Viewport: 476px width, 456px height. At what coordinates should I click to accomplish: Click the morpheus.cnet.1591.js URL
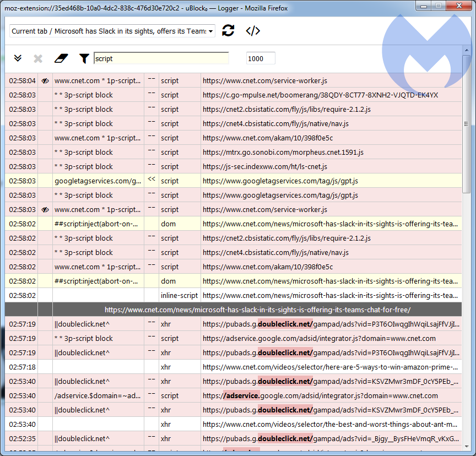point(283,153)
